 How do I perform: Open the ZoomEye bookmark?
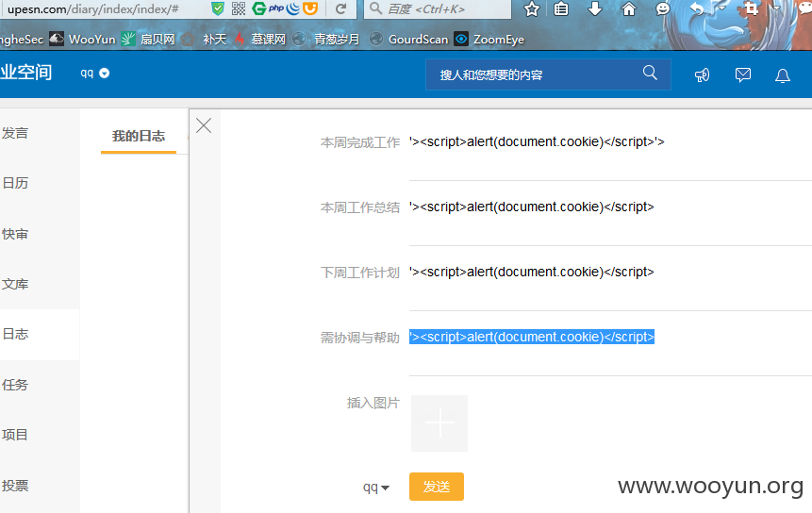[489, 40]
